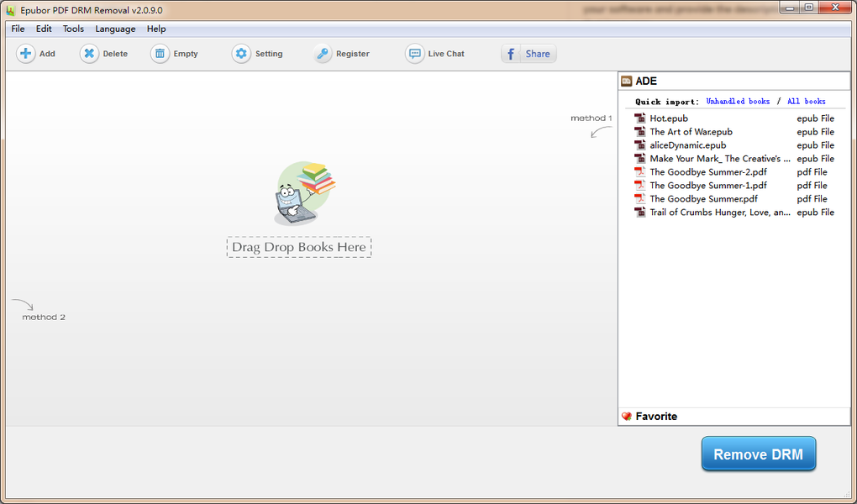Click The Goodbye Summer-2.pdf icon

(639, 171)
